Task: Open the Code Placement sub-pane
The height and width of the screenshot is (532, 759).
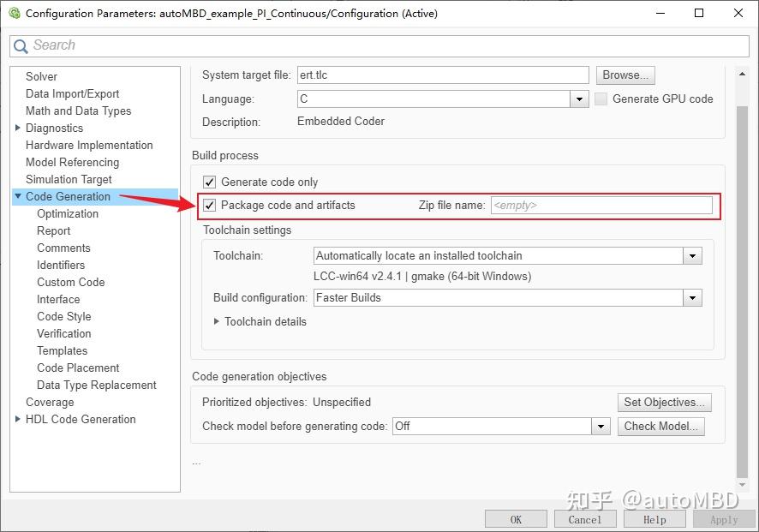Action: click(78, 368)
